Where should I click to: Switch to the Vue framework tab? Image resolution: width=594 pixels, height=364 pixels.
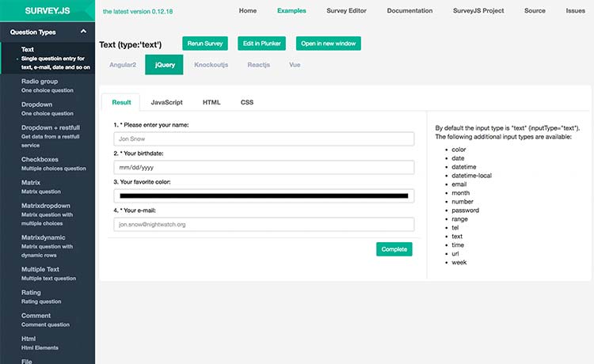pyautogui.click(x=295, y=65)
